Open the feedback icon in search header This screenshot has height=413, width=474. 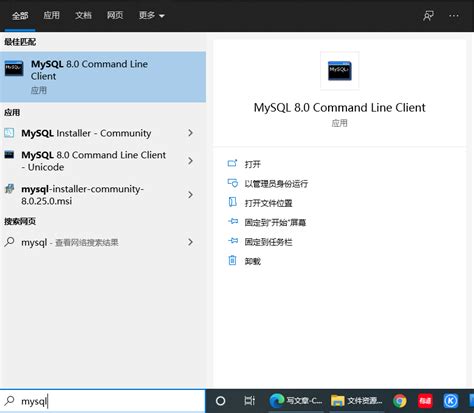point(428,15)
